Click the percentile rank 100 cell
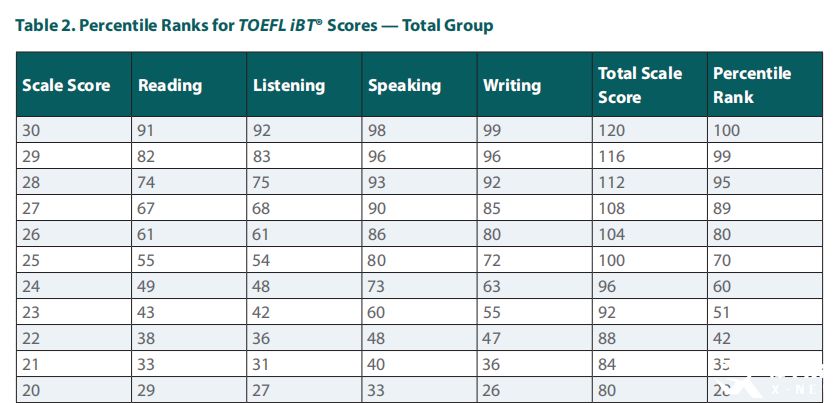Viewport: 839px width, 403px height. (765, 130)
